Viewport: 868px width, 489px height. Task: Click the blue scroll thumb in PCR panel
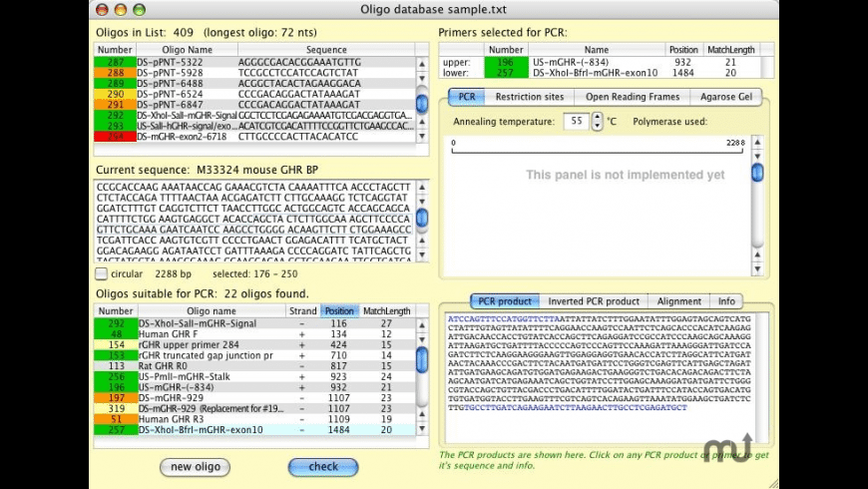(757, 173)
